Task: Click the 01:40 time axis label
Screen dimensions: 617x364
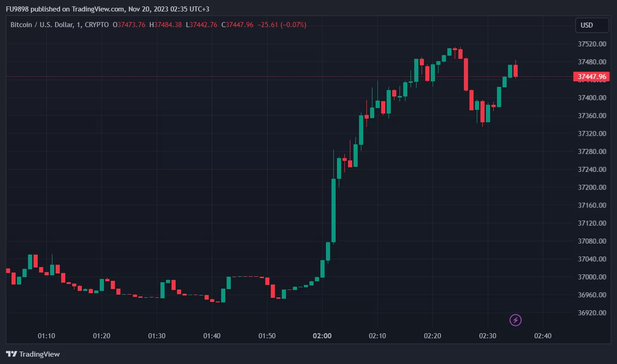Action: pyautogui.click(x=212, y=336)
